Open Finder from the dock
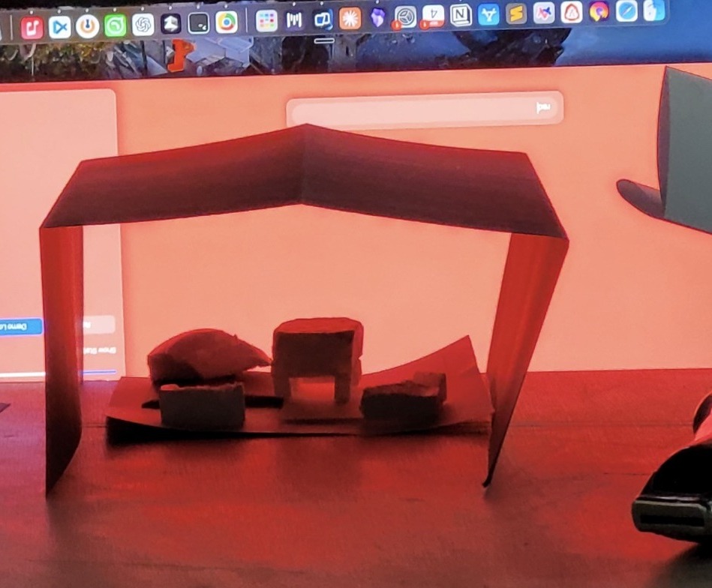712x588 pixels. point(654,10)
